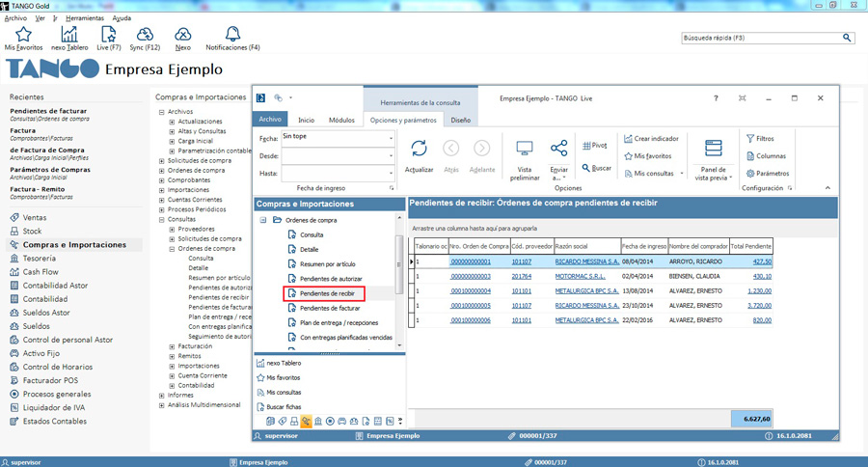Sort by Razón social column header
This screenshot has height=467, width=868.
point(586,246)
